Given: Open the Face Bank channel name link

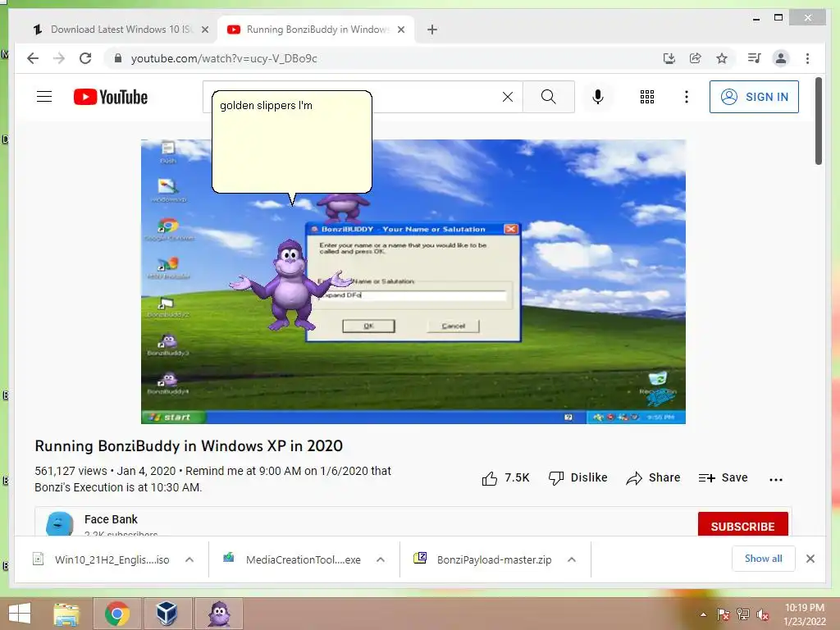Looking at the screenshot, I should (x=111, y=519).
